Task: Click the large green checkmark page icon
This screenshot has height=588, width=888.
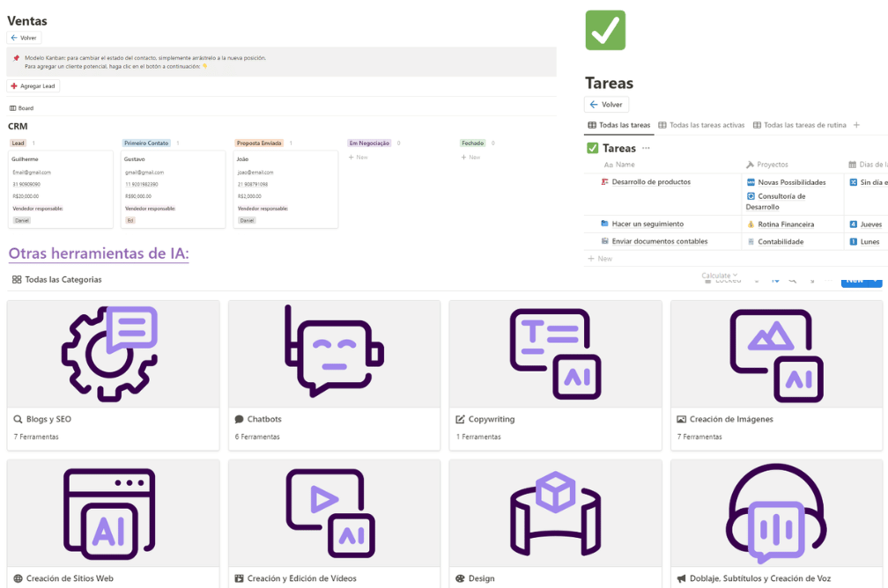Action: click(x=605, y=31)
